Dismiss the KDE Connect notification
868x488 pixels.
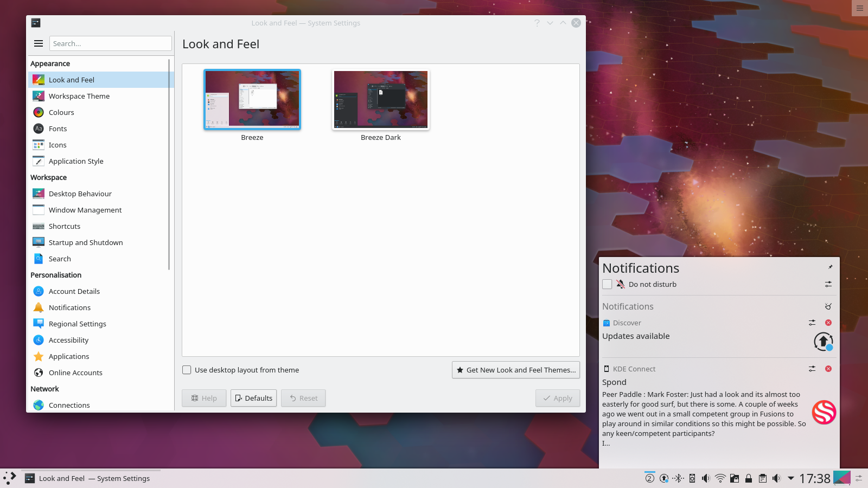point(828,369)
